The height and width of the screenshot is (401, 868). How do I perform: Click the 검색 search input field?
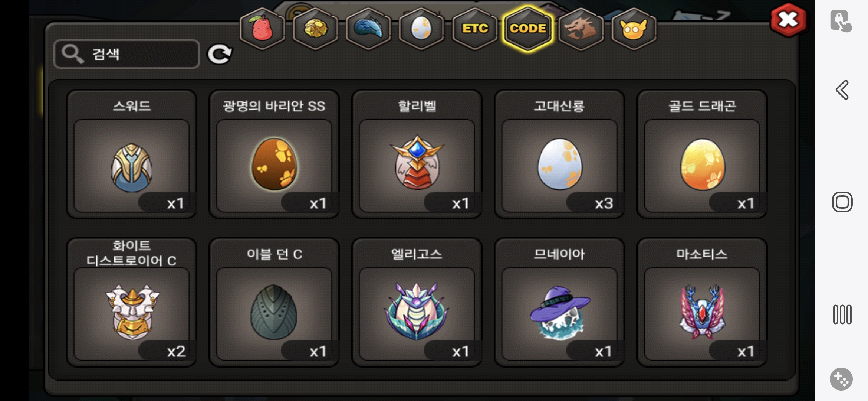coord(126,54)
